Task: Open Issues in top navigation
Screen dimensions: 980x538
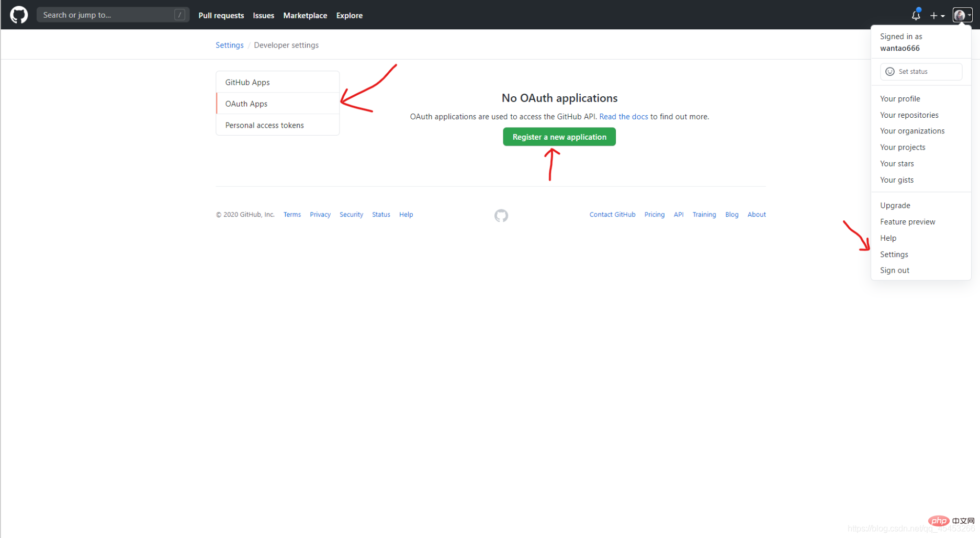Action: [x=264, y=16]
